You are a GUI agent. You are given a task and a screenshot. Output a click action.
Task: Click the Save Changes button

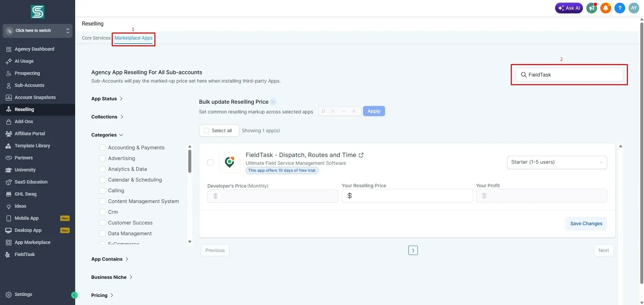tap(586, 224)
